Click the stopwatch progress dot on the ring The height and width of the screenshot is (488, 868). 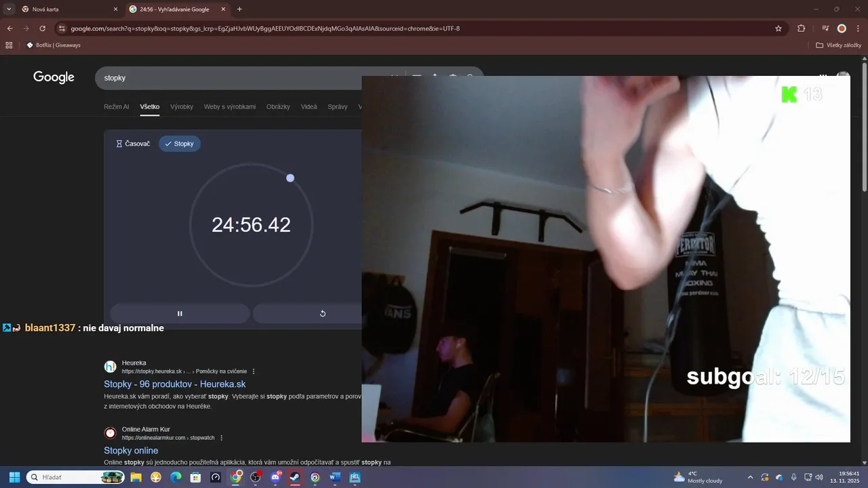[290, 178]
